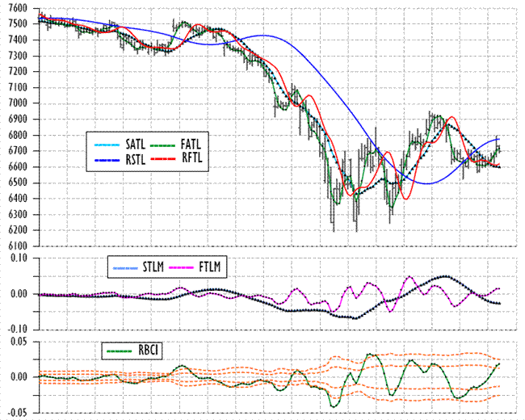Click the 6600 price axis label
The height and width of the screenshot is (420, 525).
coord(18,167)
